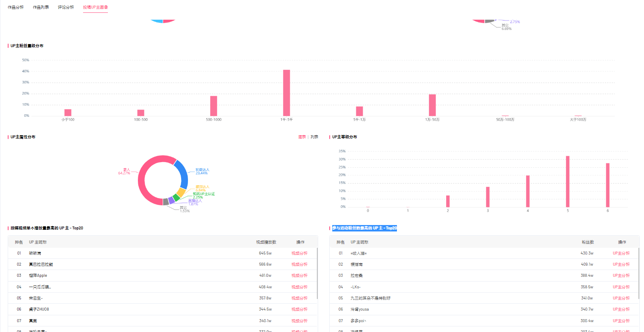Click the level 3 bar in UP主等级分布
This screenshot has height=332, width=644.
pyautogui.click(x=488, y=197)
